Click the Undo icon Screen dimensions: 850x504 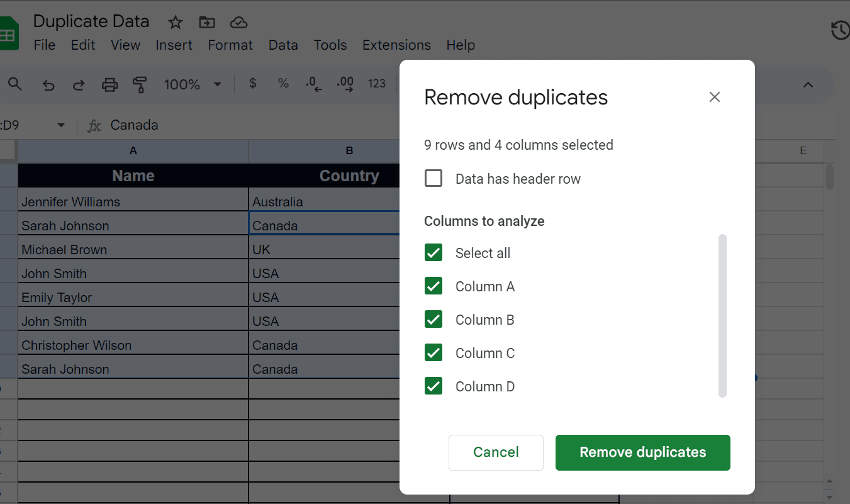[48, 84]
